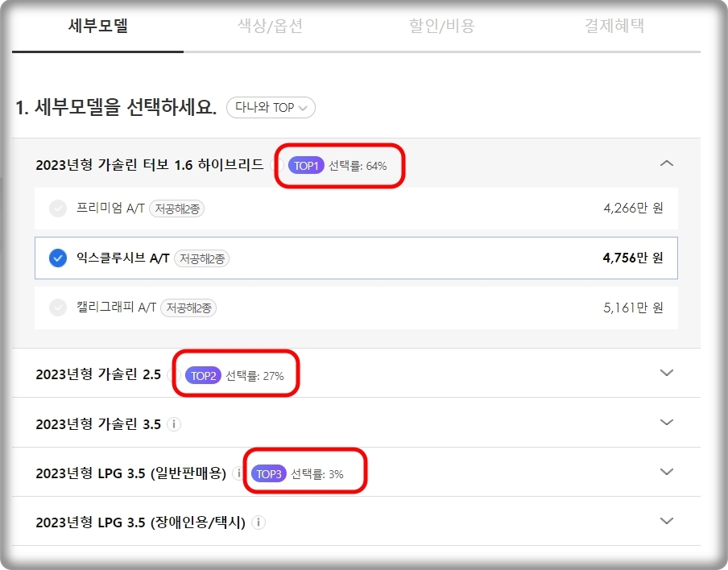Click the TOP3 badge
728x570 pixels.
click(x=269, y=474)
